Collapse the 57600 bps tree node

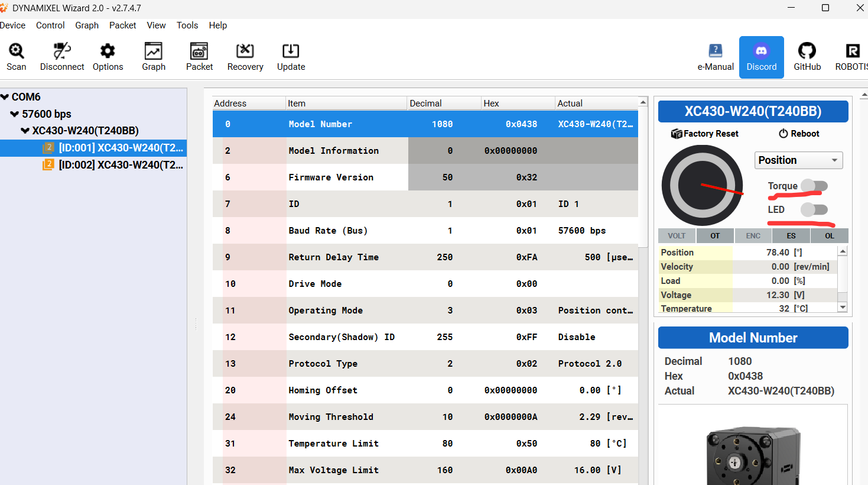point(15,114)
